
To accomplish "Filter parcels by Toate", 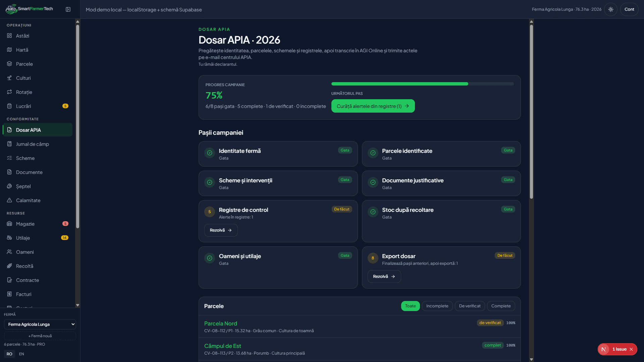I will click(x=411, y=306).
